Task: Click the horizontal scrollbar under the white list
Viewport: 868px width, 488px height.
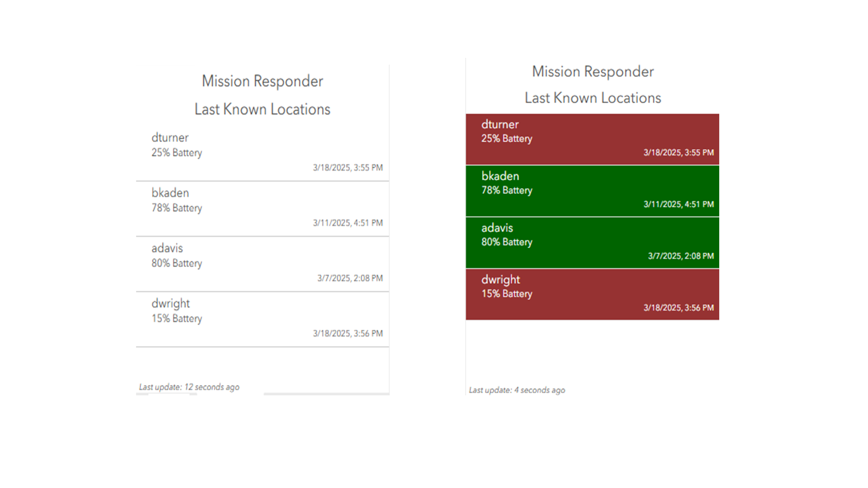Action: click(325, 394)
